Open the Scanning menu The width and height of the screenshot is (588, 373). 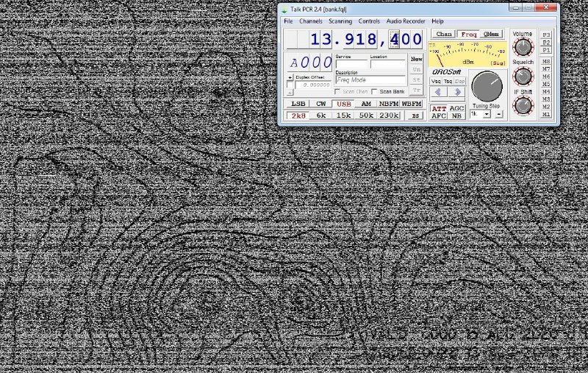click(x=340, y=21)
